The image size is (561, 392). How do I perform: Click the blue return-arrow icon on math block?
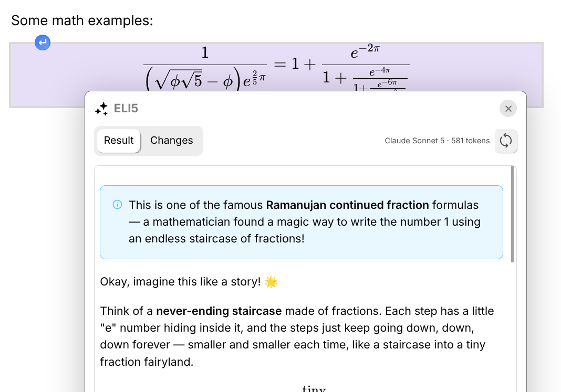pyautogui.click(x=43, y=43)
